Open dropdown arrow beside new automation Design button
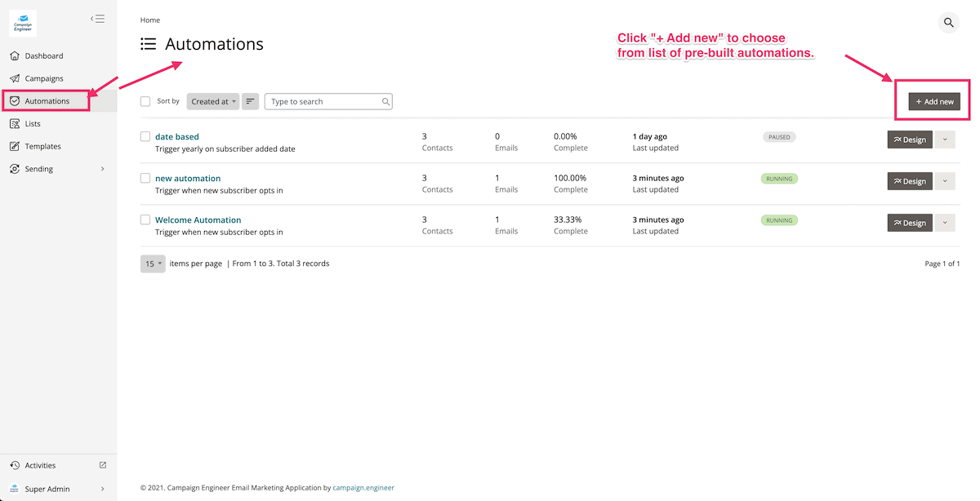Image resolution: width=980 pixels, height=501 pixels. (945, 181)
